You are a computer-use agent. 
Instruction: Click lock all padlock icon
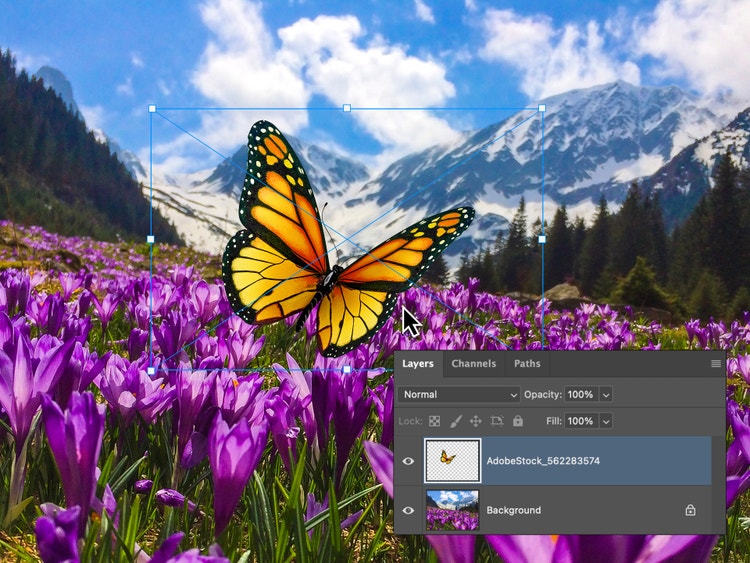coord(518,421)
